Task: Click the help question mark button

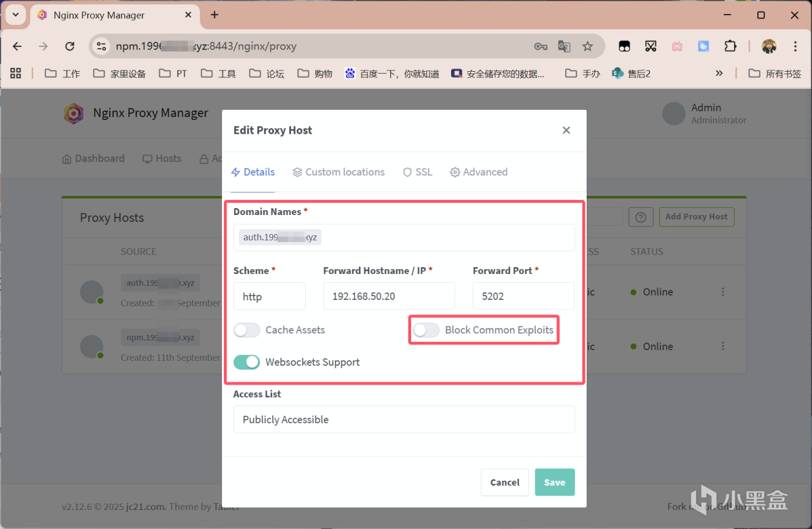Action: point(641,217)
